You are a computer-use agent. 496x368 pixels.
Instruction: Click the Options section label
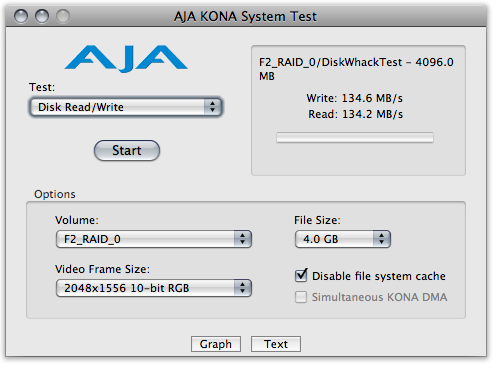55,194
